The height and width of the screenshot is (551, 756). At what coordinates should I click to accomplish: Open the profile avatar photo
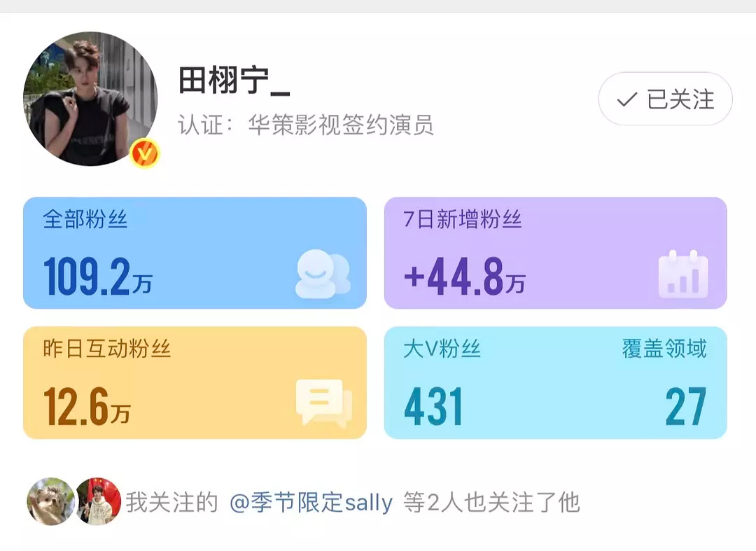pyautogui.click(x=90, y=99)
